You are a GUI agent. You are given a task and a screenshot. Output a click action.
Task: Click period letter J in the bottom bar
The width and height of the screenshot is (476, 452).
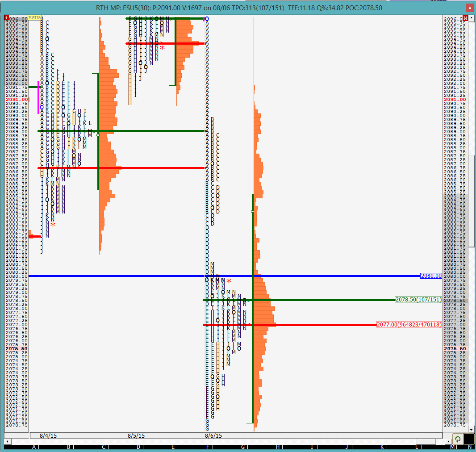347,447
